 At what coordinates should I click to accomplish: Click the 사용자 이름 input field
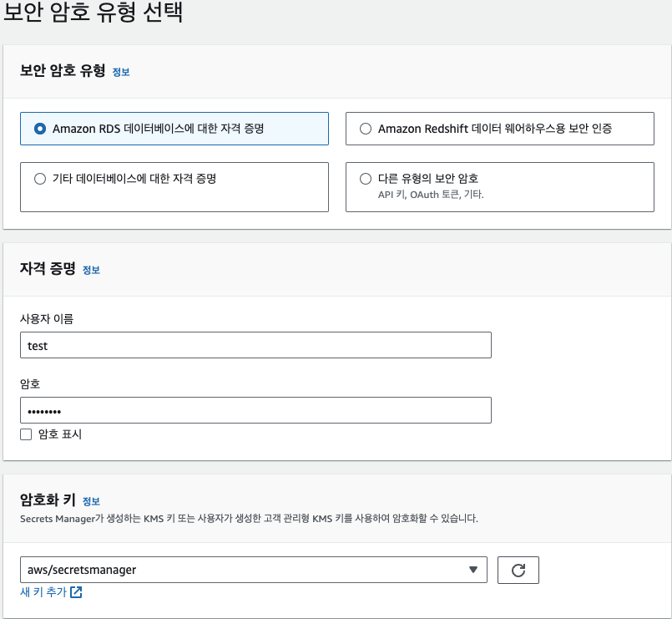click(x=255, y=345)
